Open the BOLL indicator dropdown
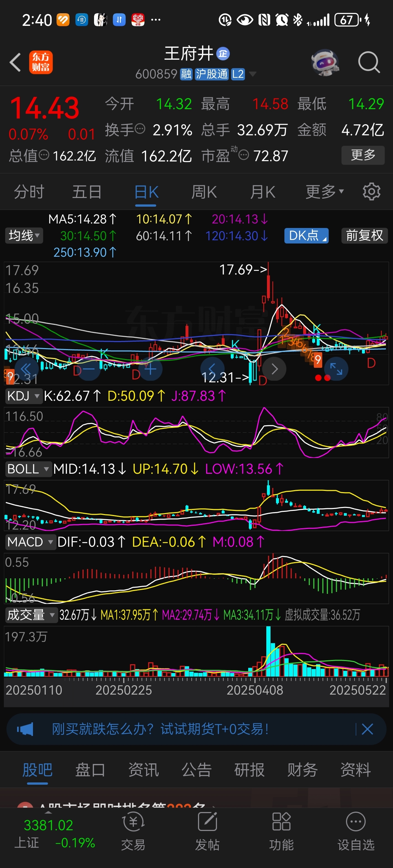 (x=28, y=469)
